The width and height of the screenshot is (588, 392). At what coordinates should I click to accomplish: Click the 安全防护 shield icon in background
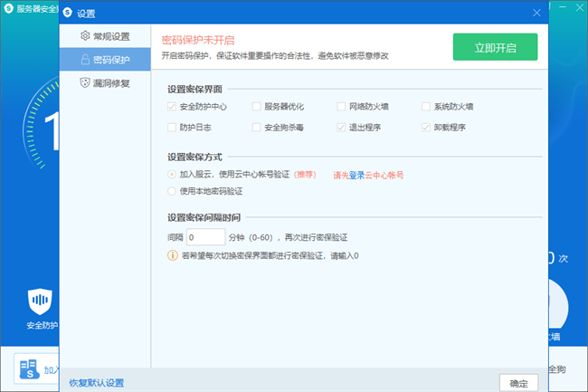pyautogui.click(x=42, y=300)
